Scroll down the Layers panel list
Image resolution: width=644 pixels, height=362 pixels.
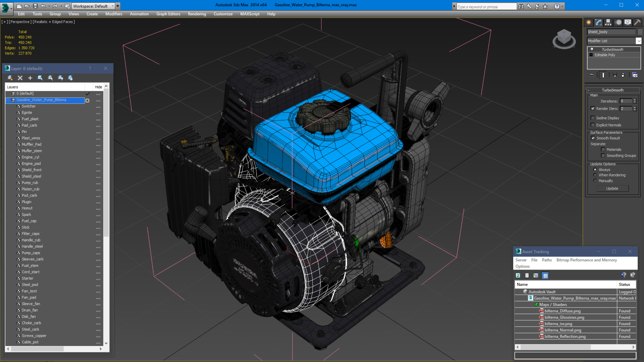coord(107,343)
